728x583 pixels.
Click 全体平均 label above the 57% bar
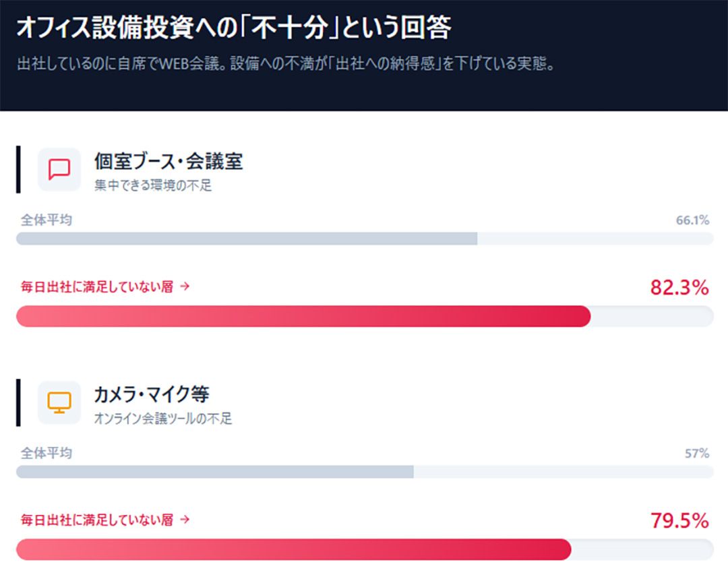[47, 453]
